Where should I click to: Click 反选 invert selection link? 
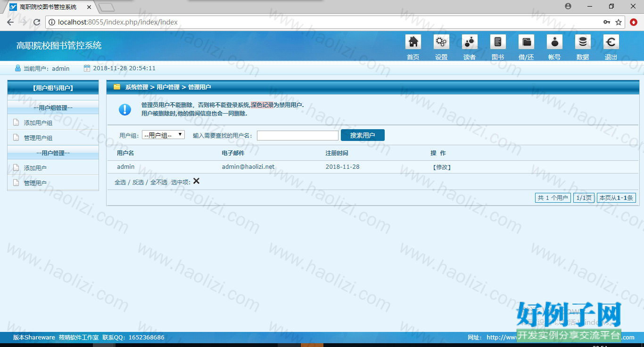coord(138,182)
